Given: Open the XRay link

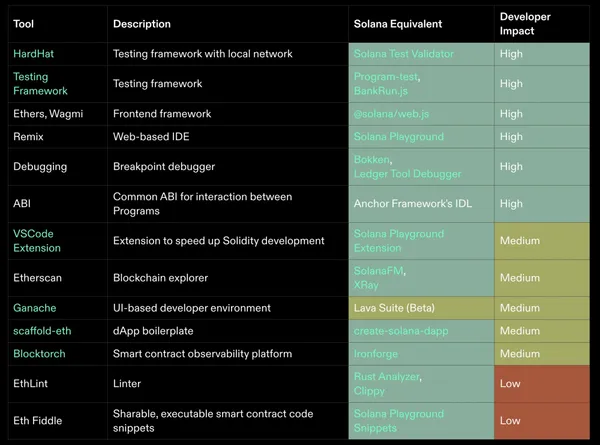Looking at the screenshot, I should coord(366,286).
